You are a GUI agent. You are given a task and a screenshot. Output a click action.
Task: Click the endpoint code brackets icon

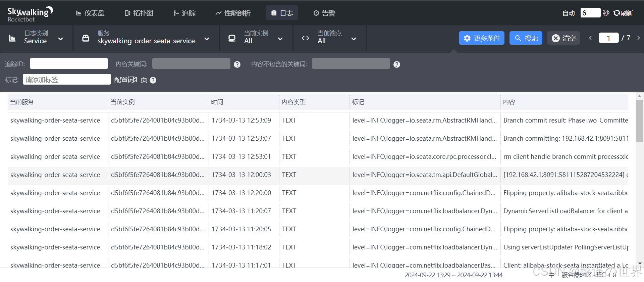click(305, 38)
